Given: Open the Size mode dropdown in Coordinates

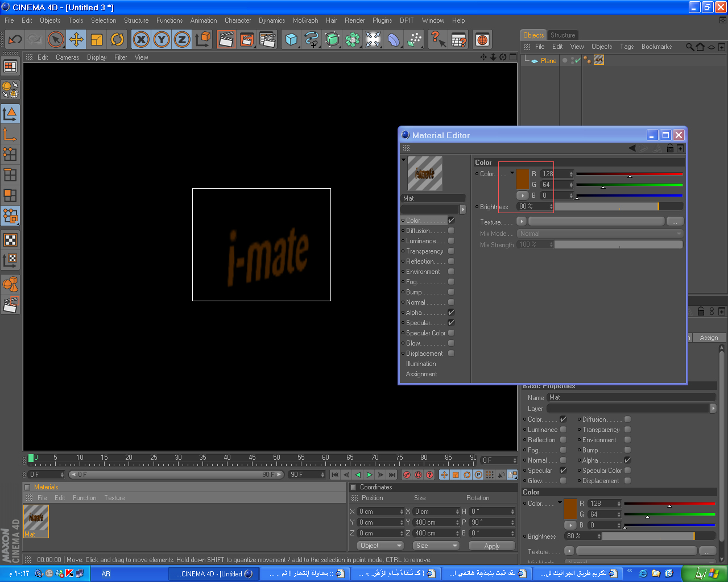Looking at the screenshot, I should click(436, 546).
